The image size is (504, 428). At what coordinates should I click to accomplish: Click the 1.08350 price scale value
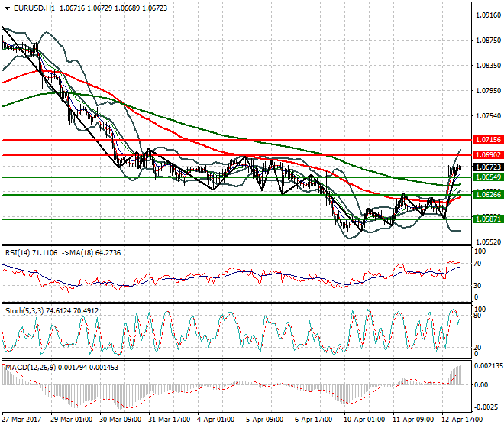488,65
